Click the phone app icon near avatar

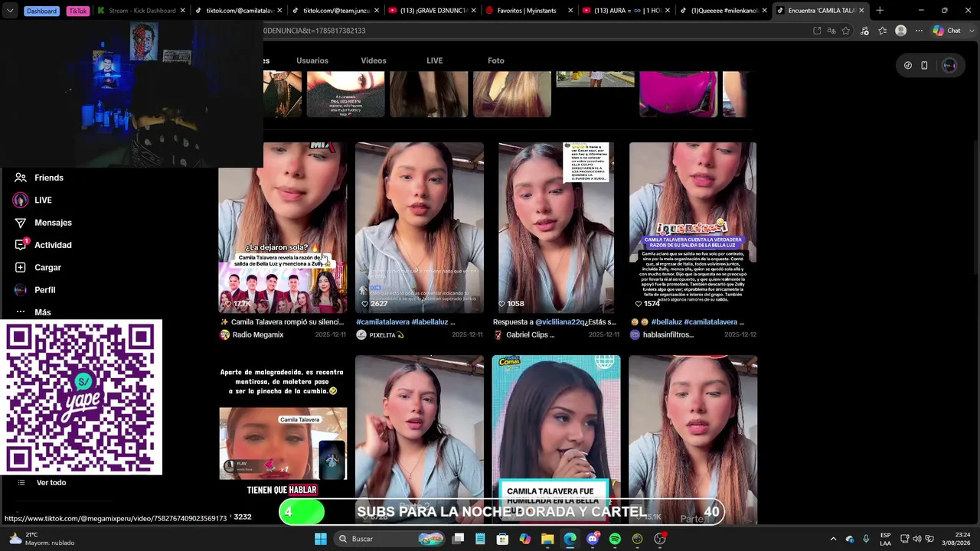[924, 65]
